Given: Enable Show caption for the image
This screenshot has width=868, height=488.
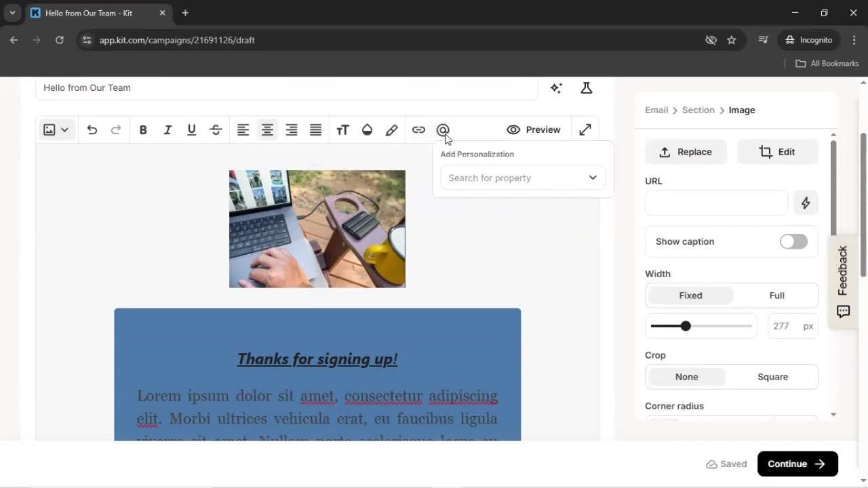Looking at the screenshot, I should 793,241.
